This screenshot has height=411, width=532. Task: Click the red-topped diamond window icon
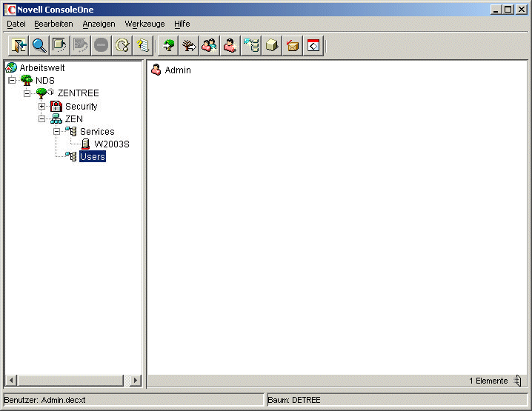313,45
